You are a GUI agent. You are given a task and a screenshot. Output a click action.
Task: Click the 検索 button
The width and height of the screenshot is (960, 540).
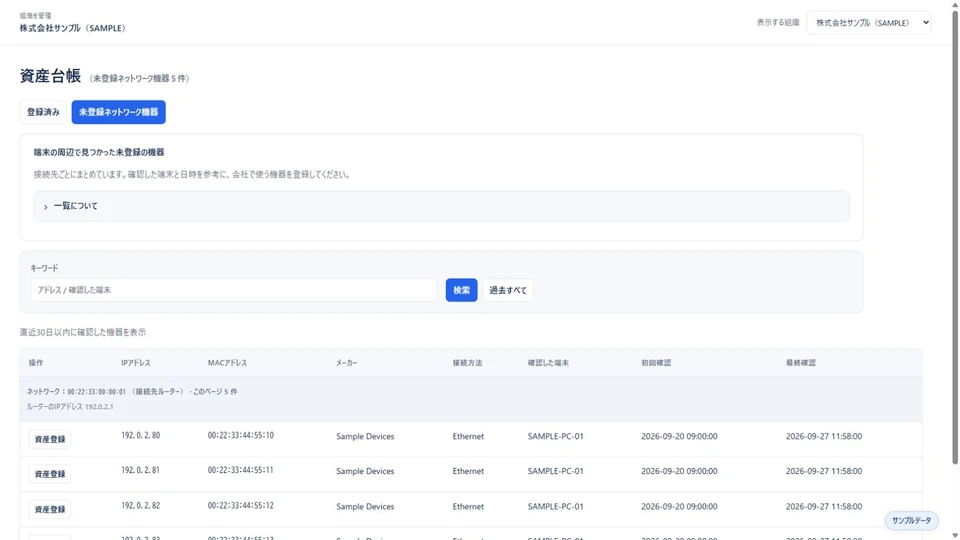click(461, 290)
